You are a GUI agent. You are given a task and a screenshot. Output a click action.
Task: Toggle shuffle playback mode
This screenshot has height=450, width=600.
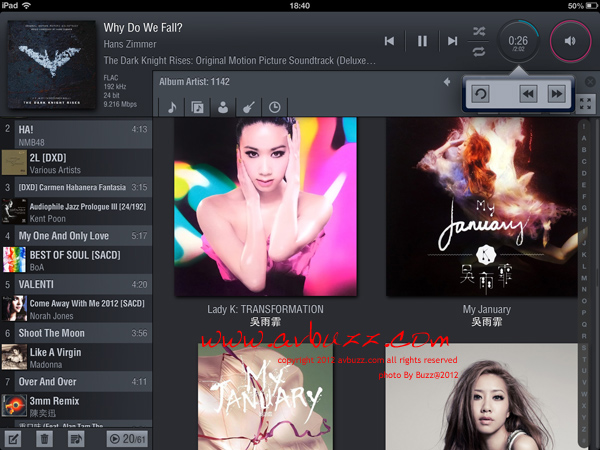pos(479,31)
